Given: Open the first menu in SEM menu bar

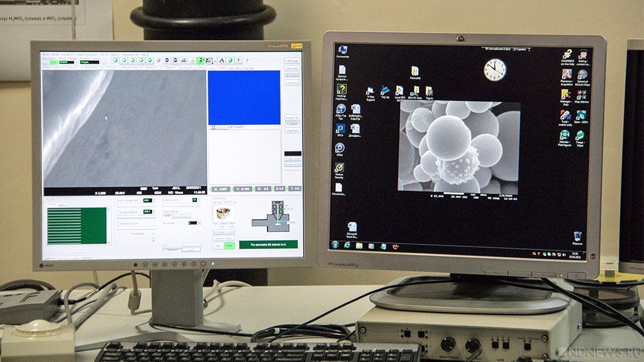Looking at the screenshot, I should [45, 54].
